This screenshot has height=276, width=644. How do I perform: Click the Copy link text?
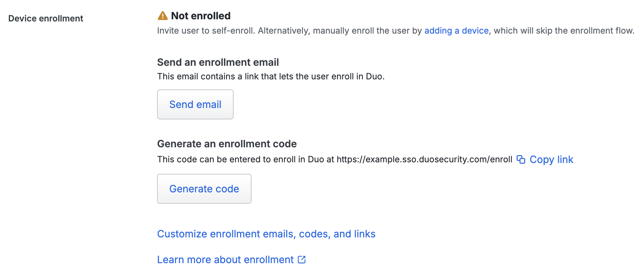(551, 159)
